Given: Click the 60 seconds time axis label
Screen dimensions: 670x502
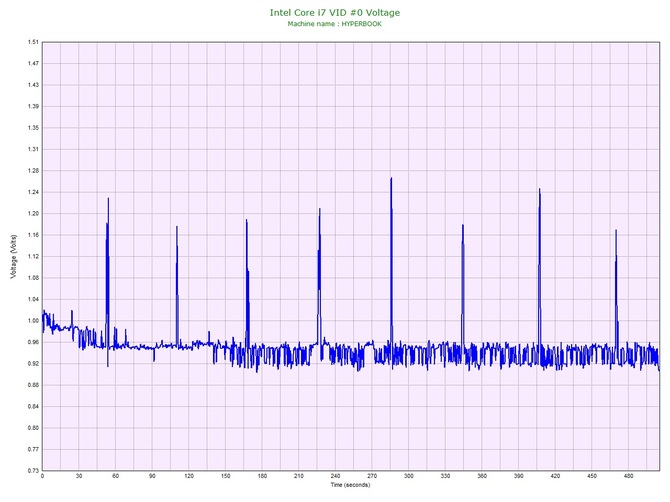Looking at the screenshot, I should tap(115, 476).
